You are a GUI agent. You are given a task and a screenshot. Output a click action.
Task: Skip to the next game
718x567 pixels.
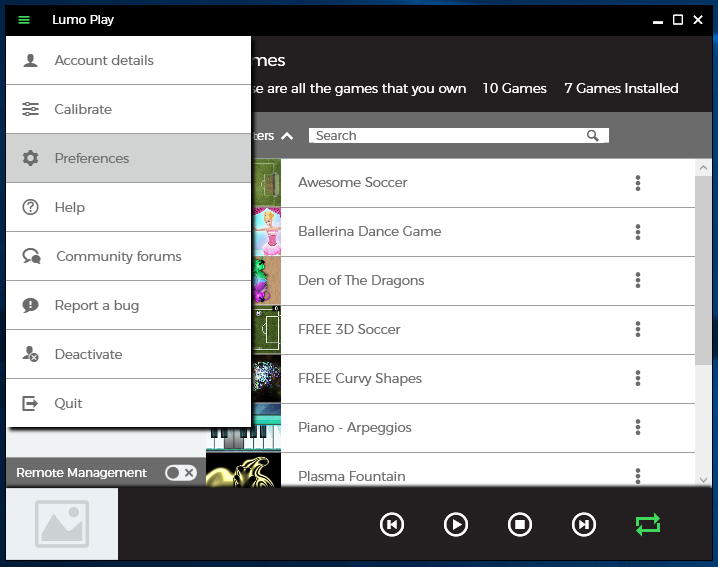(x=583, y=524)
